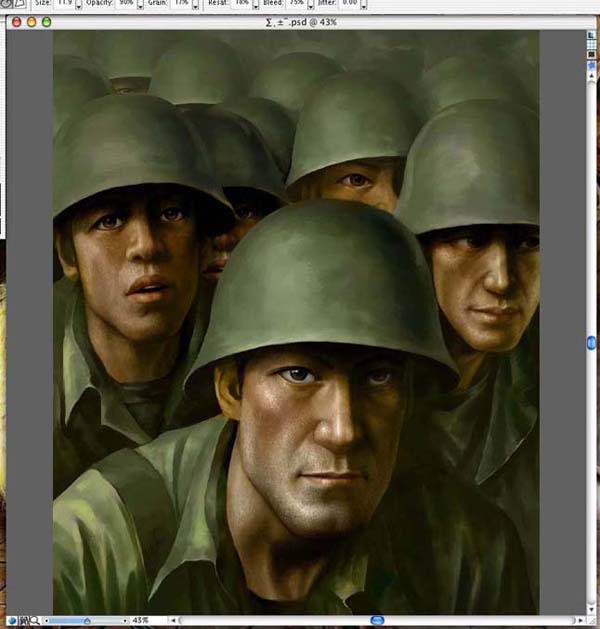
Task: Select the straight line strokes icon
Action: (20, 4)
